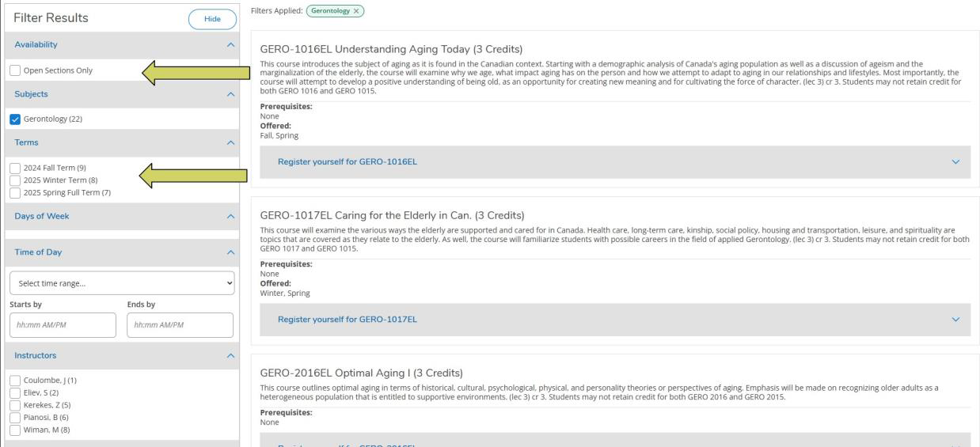Collapse the Subjects filter section
The height and width of the screenshot is (447, 980).
coord(230,94)
